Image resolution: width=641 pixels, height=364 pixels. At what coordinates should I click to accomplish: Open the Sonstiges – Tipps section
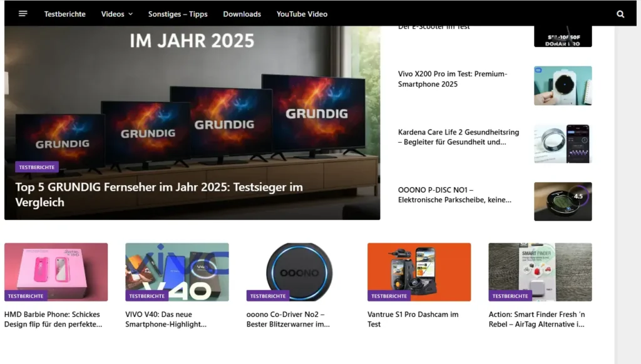[178, 13]
